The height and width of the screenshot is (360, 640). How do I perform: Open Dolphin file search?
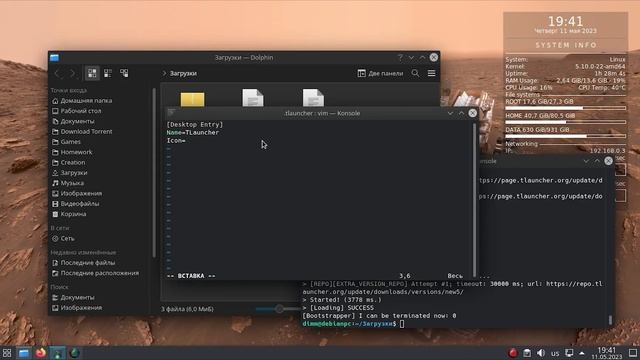tap(416, 73)
